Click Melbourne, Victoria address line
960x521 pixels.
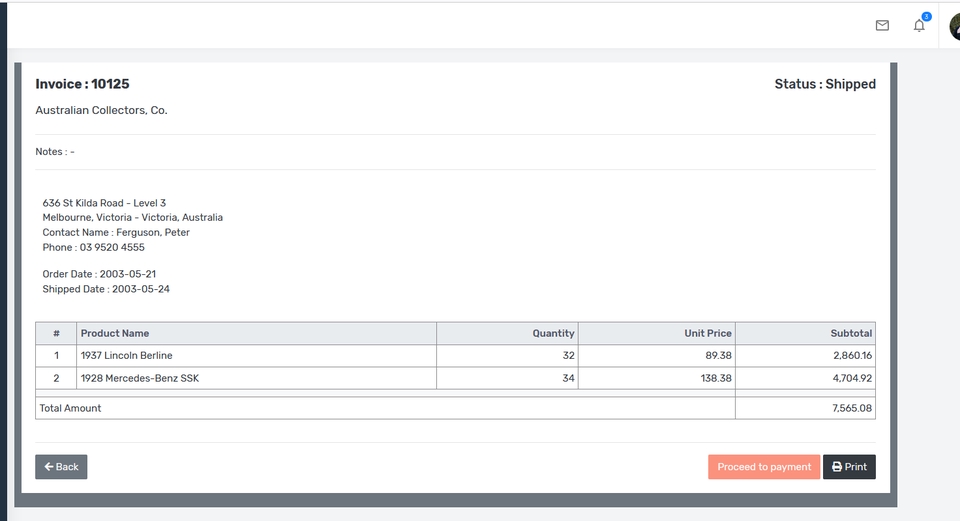132,217
